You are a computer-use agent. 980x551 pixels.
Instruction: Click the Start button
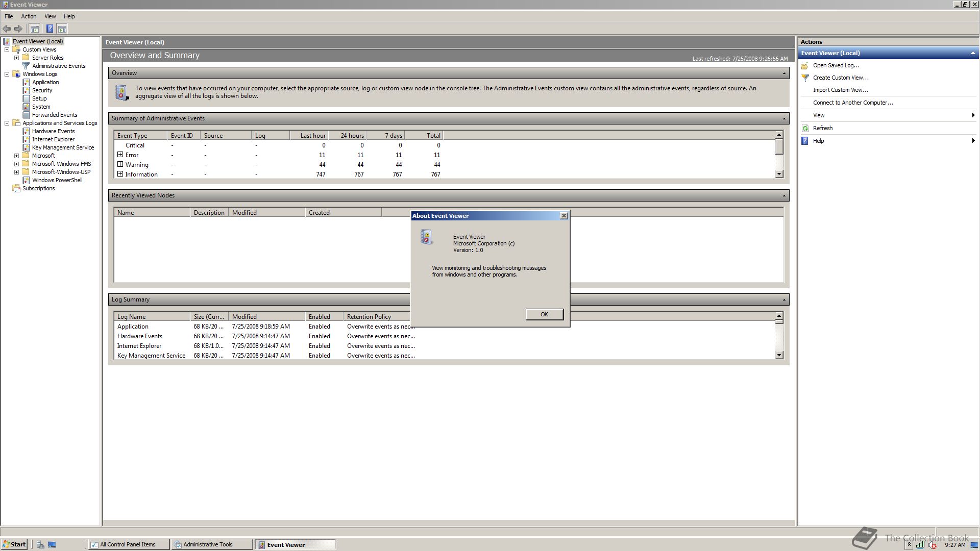click(x=14, y=544)
